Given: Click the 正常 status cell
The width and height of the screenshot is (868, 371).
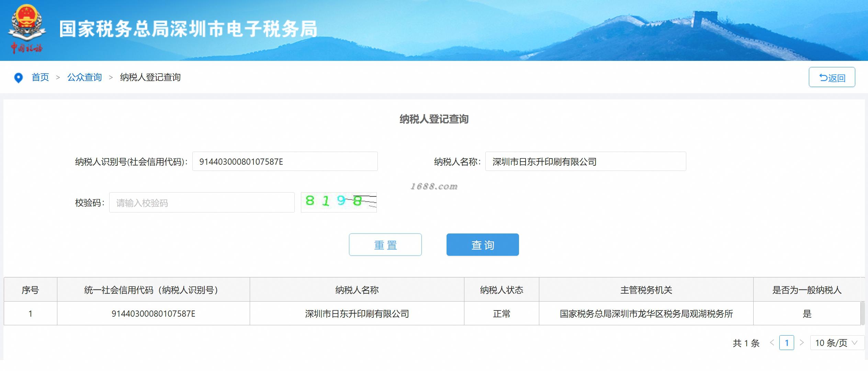Looking at the screenshot, I should (x=501, y=314).
